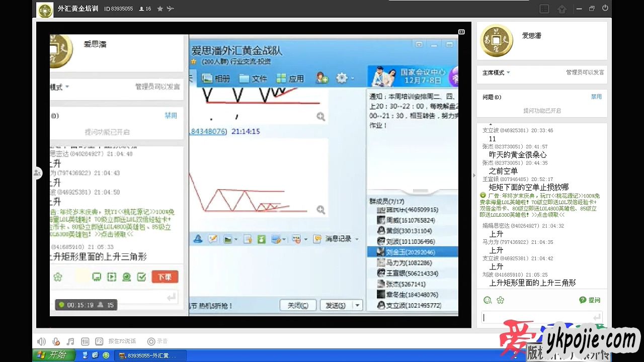Open the audio mixer settings icon
644x362 pixels.
click(x=85, y=341)
